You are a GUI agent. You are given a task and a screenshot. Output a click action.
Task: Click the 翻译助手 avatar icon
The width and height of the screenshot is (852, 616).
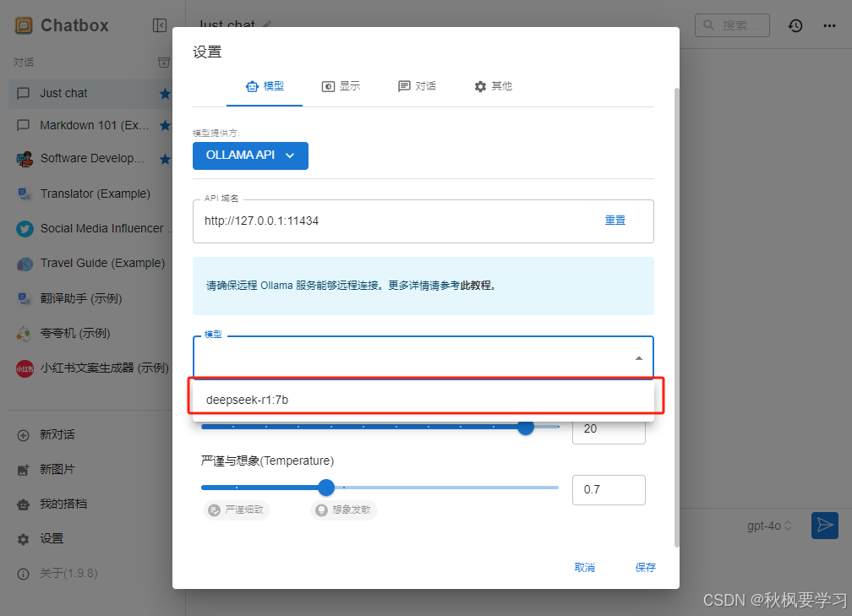pos(24,298)
